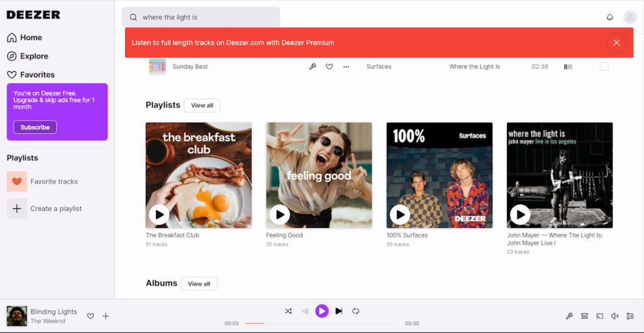
Task: Click the '51 tracks' label
Action: [157, 244]
